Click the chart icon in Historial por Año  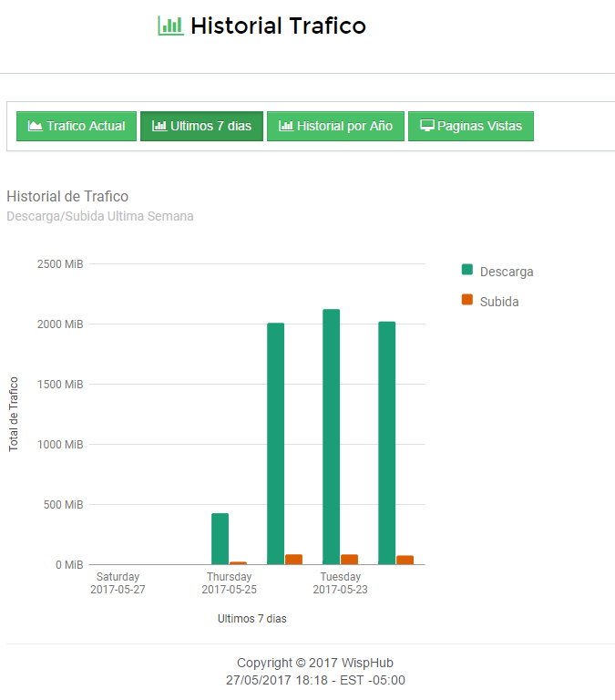(x=286, y=126)
